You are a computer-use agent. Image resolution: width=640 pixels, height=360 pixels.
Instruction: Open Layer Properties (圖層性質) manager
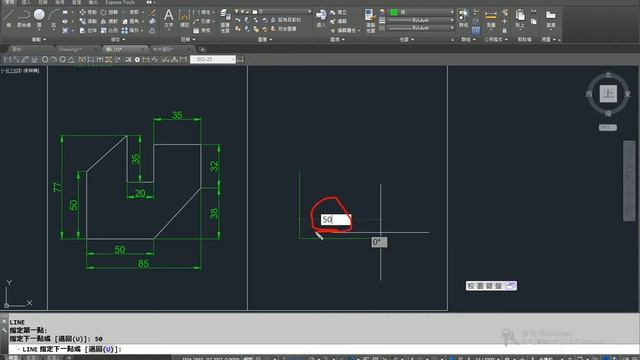click(x=225, y=20)
